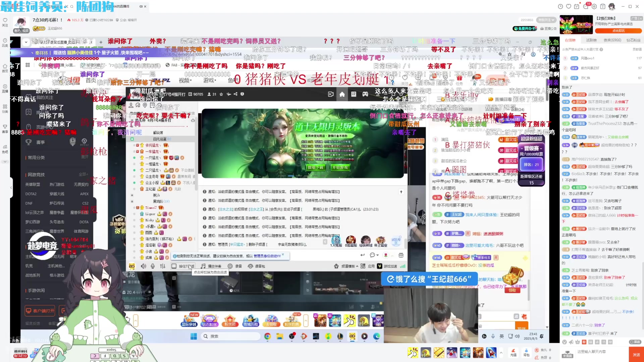Click 免费开办卡 green button
Screen dimensions: 644x362
coord(525,28)
